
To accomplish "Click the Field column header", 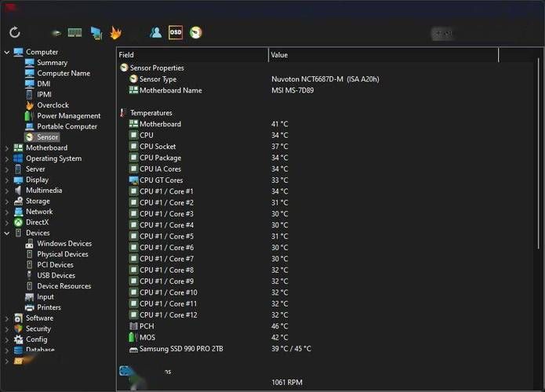I will [191, 55].
